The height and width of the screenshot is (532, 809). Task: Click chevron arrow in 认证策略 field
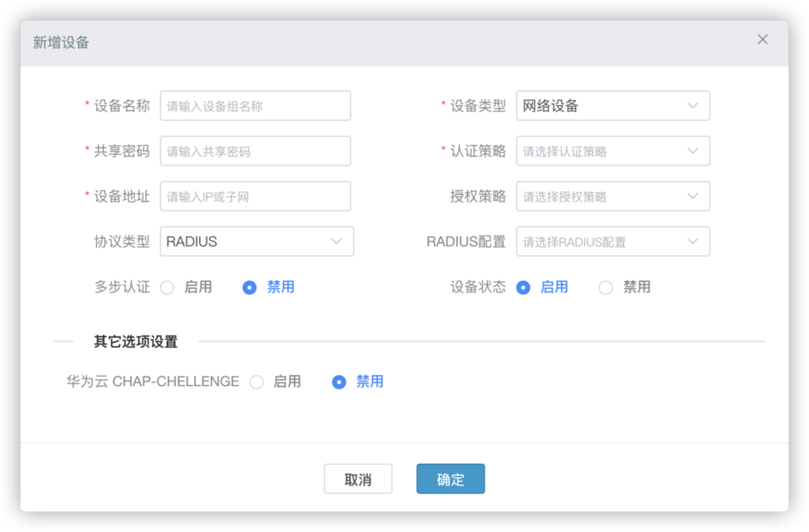pyautogui.click(x=693, y=151)
